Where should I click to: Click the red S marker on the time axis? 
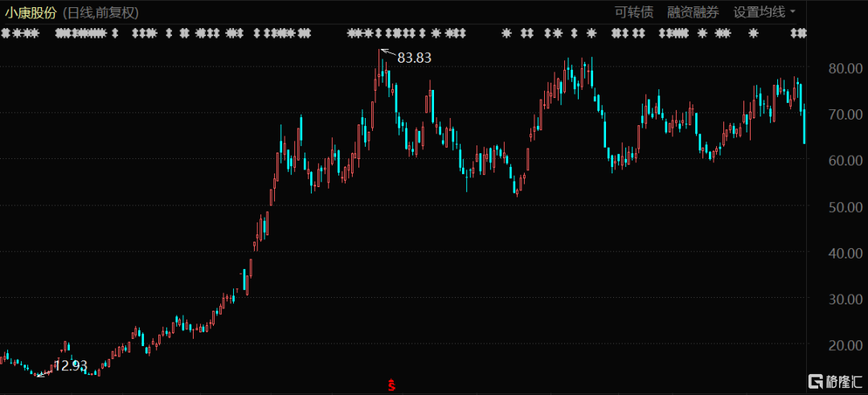(x=391, y=385)
